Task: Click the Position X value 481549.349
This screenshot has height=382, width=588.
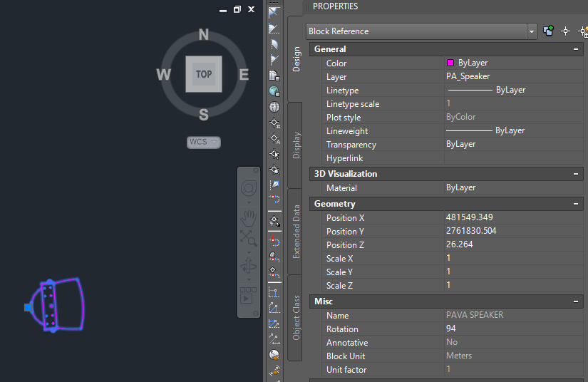Action: pyautogui.click(x=469, y=217)
